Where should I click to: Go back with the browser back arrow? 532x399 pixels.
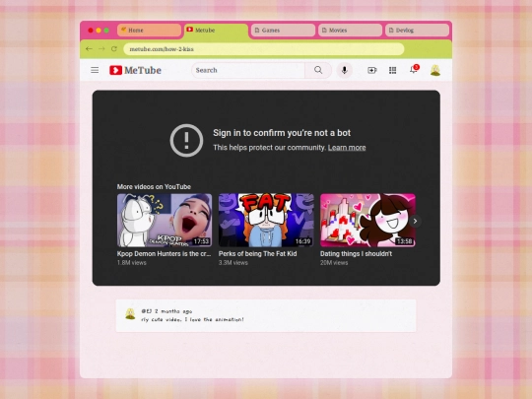tap(89, 49)
